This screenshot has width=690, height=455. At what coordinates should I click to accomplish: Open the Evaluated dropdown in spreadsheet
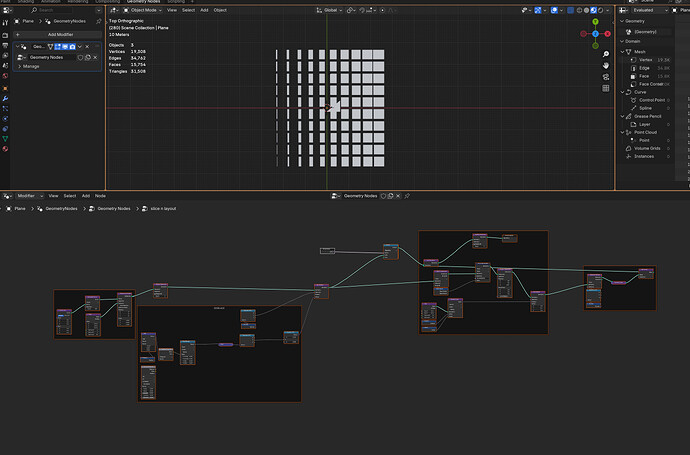(650, 10)
